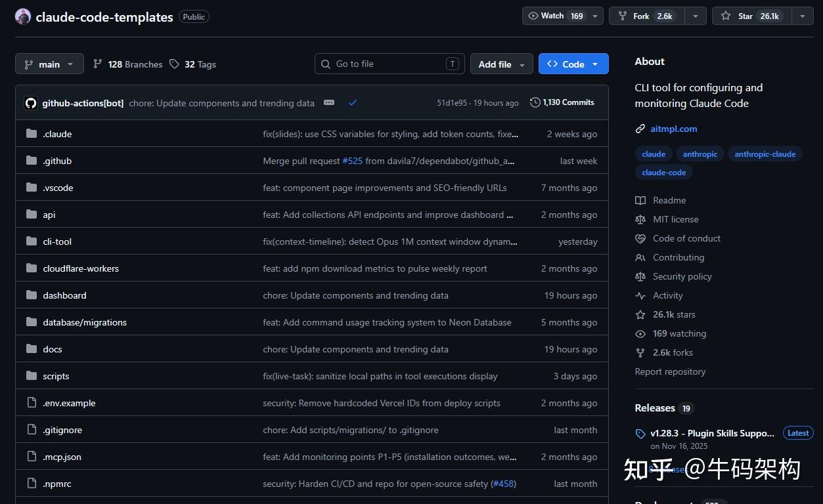Select the claude-code topic tag
Image resolution: width=823 pixels, height=504 pixels.
663,173
